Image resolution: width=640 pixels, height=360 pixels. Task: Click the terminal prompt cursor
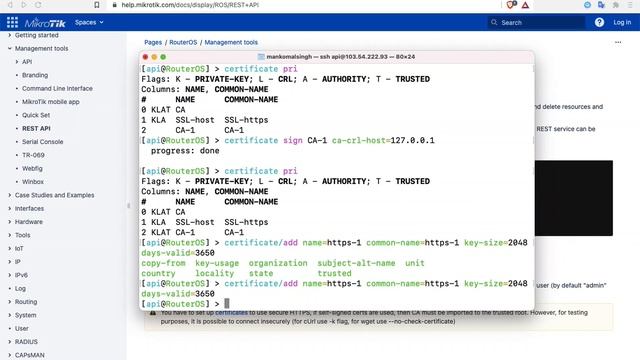click(x=227, y=303)
